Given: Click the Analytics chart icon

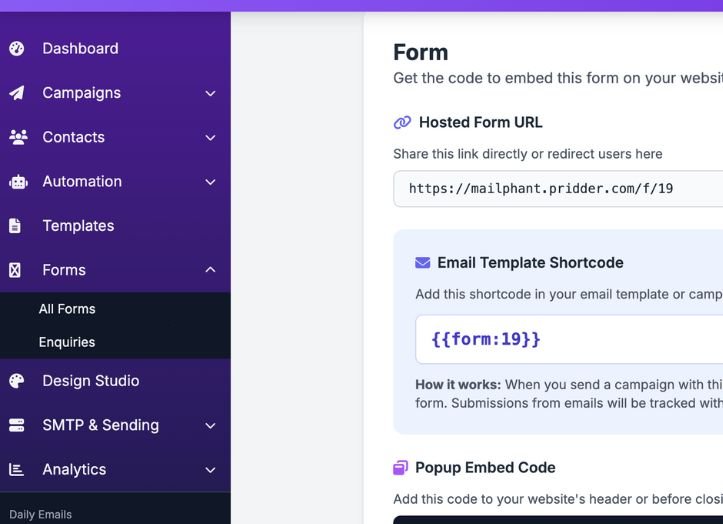Looking at the screenshot, I should coord(16,469).
